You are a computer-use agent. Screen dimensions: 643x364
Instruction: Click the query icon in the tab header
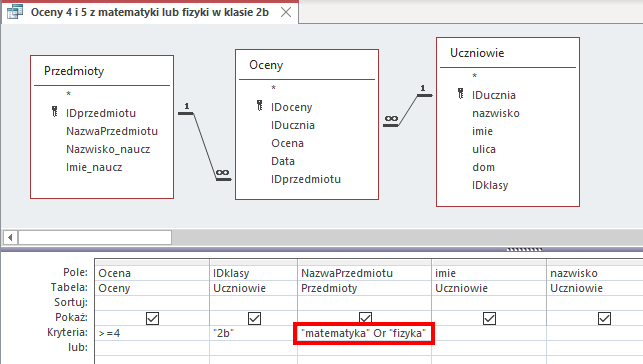coord(14,12)
